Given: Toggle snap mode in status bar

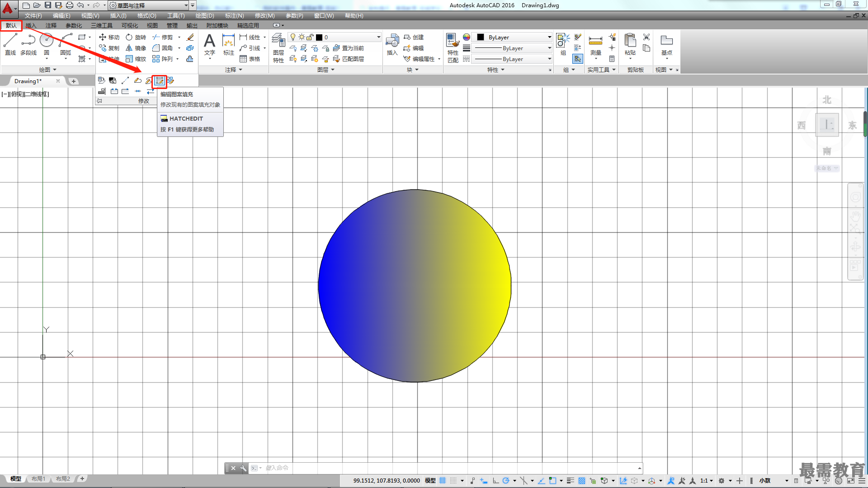Looking at the screenshot, I should [453, 480].
